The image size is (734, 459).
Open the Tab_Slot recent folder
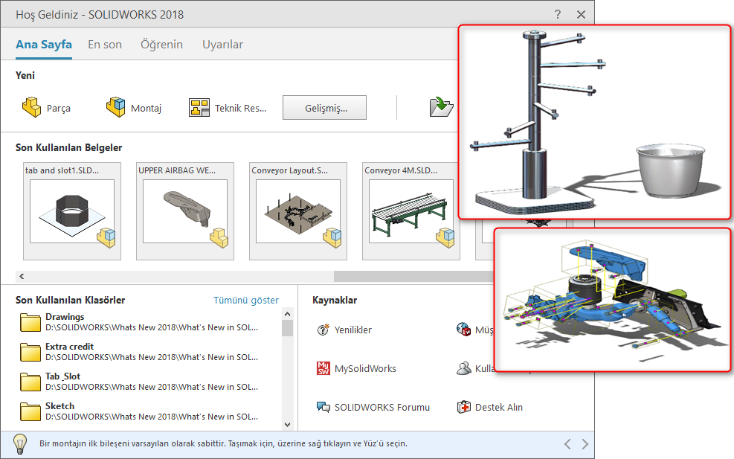coord(139,382)
